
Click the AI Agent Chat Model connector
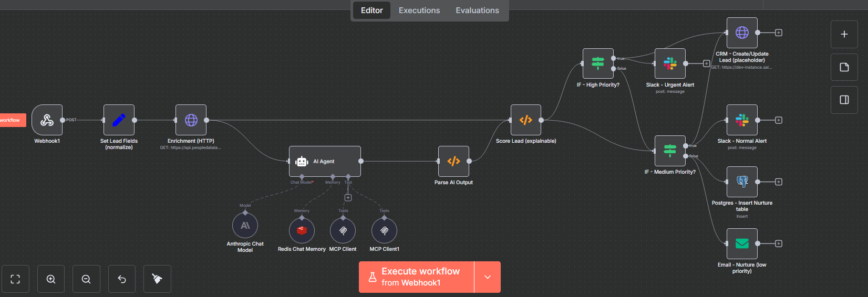click(x=302, y=177)
